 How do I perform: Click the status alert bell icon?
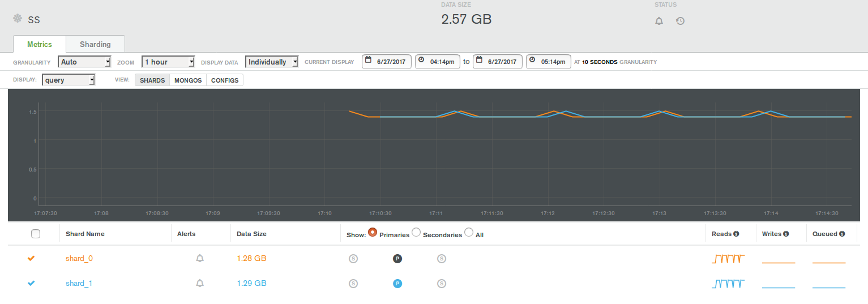[659, 21]
